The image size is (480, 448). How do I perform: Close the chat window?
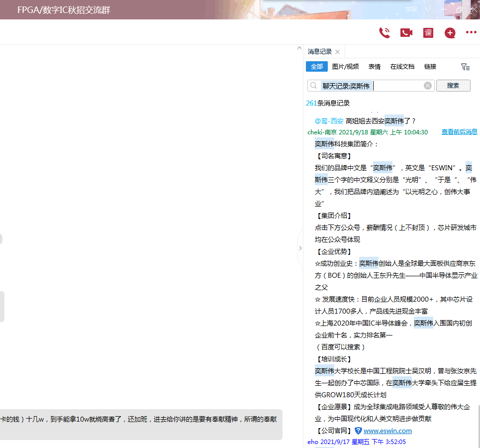click(474, 9)
